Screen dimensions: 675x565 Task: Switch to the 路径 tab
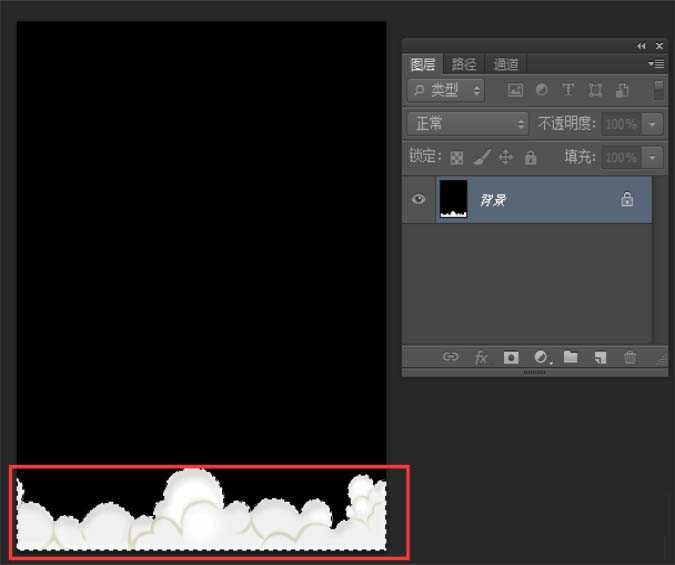click(464, 64)
